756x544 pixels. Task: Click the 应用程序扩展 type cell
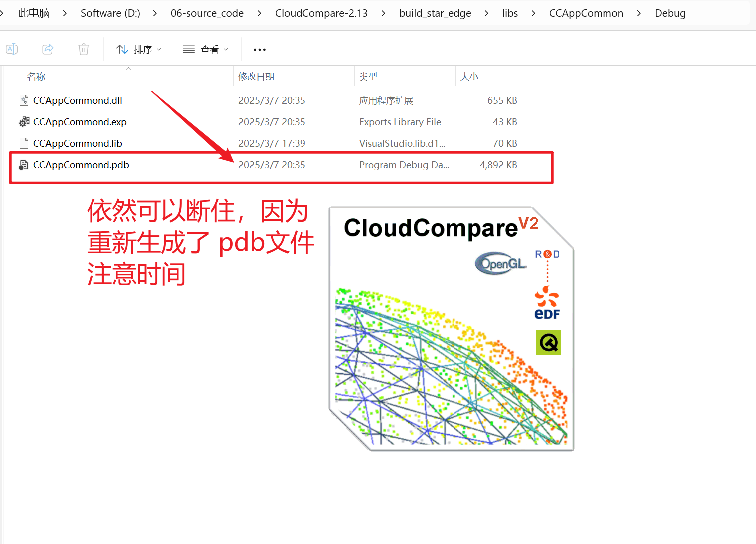click(386, 100)
